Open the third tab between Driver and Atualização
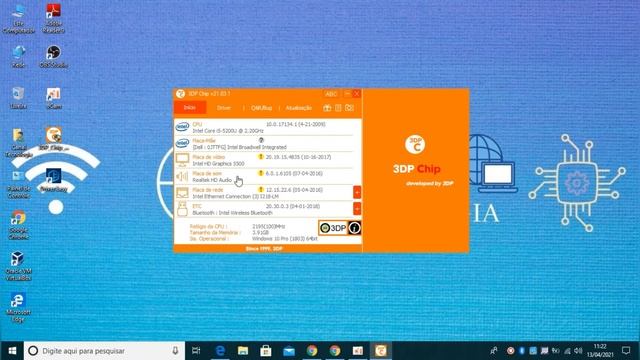This screenshot has width=640, height=360. pyautogui.click(x=261, y=108)
